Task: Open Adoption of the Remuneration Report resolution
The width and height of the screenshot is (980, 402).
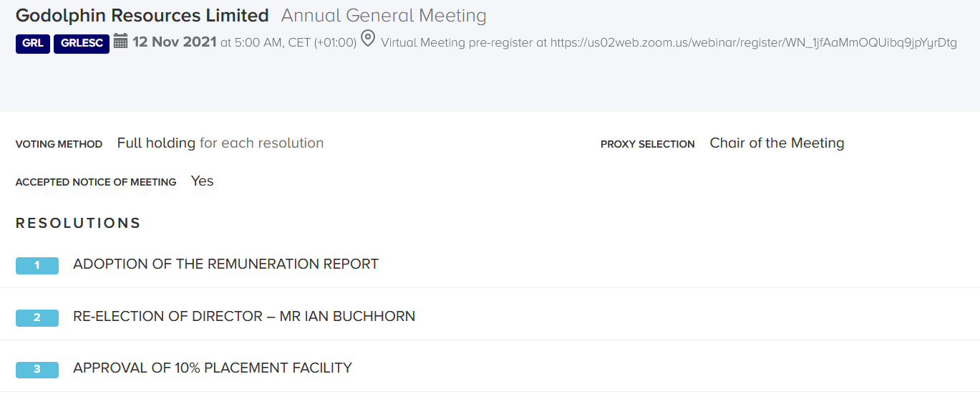Action: (225, 264)
